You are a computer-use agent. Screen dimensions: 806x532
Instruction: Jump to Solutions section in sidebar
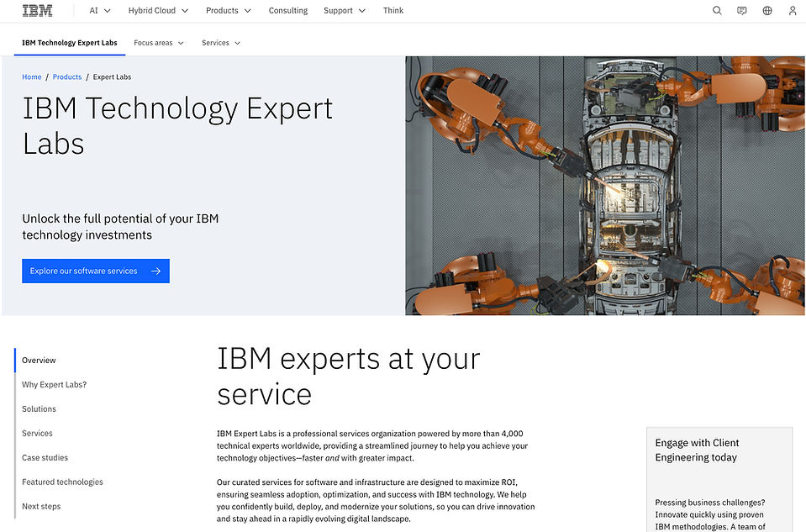[39, 409]
